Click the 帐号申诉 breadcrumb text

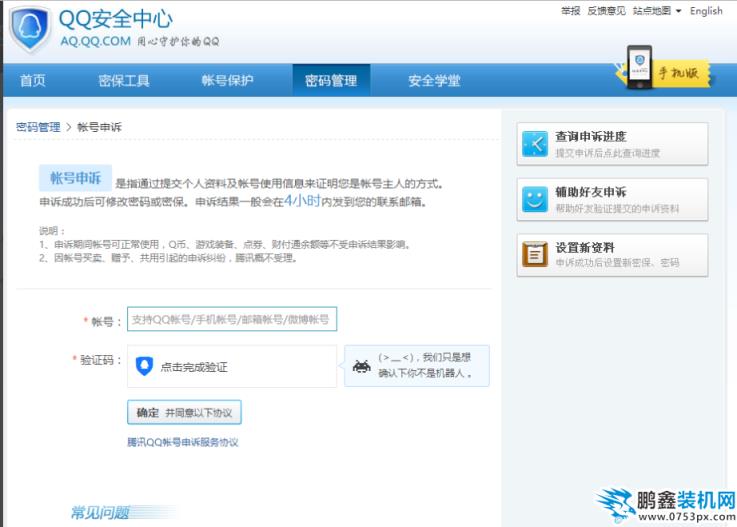coord(99,127)
